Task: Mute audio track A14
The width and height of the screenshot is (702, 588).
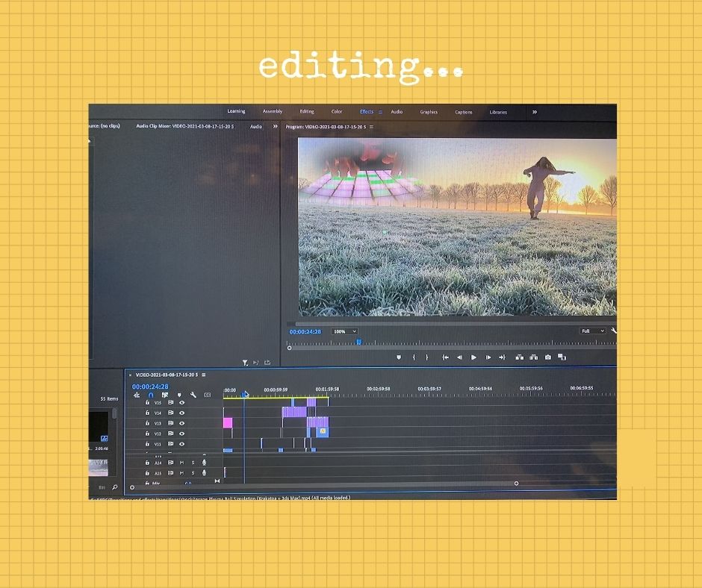Action: click(181, 463)
